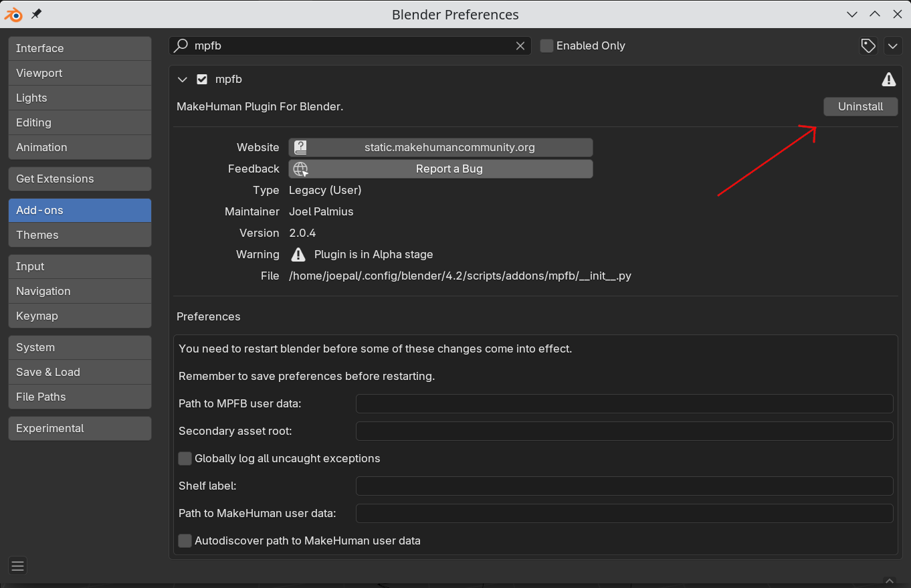The image size is (911, 588).
Task: Click the mpfb add-on file path text
Action: point(460,276)
